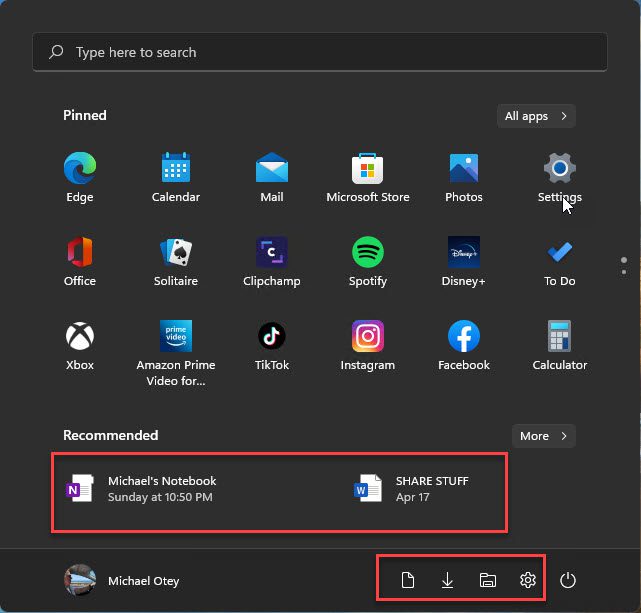Show More recommended items
The image size is (641, 613).
[543, 436]
